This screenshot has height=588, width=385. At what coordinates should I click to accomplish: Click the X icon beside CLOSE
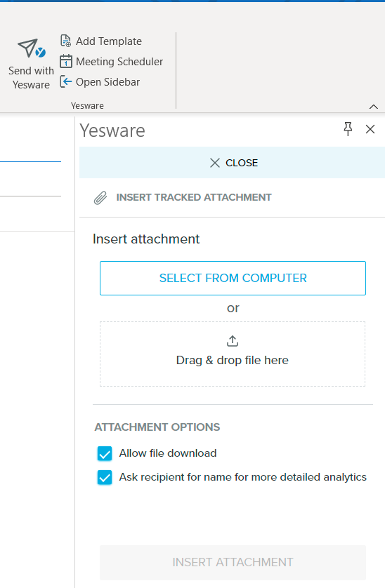tap(215, 163)
